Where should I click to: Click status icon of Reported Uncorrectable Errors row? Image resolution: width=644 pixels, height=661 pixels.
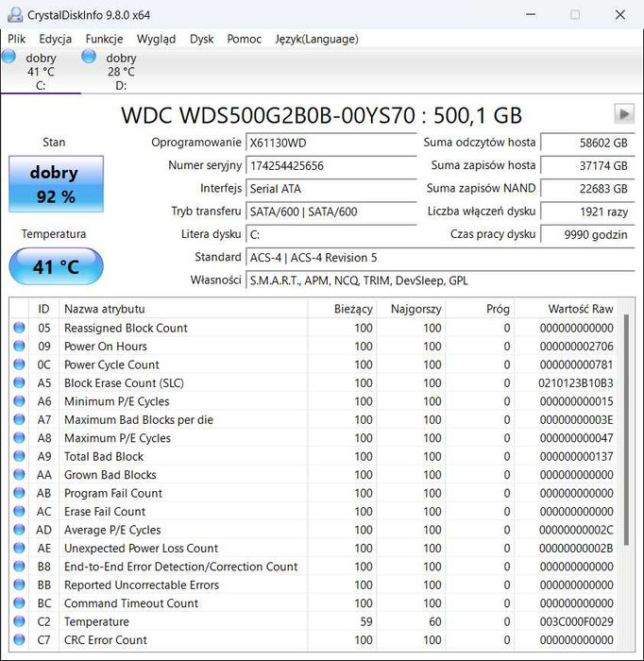coord(19,585)
